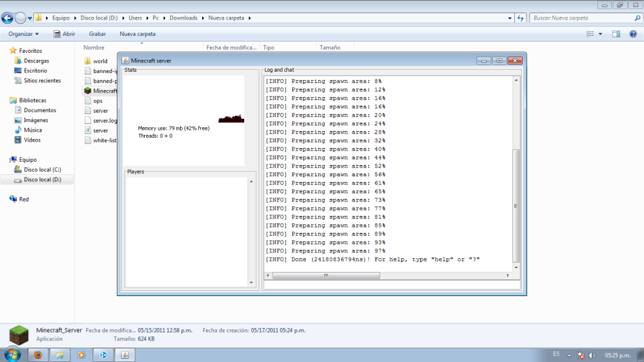This screenshot has height=362, width=644.
Task: Select Favoritos in the navigation pane
Action: click(25, 51)
